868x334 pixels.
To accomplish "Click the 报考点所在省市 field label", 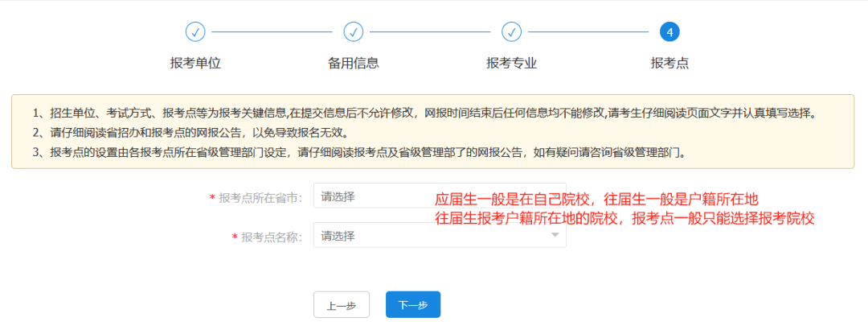I will coord(260,198).
